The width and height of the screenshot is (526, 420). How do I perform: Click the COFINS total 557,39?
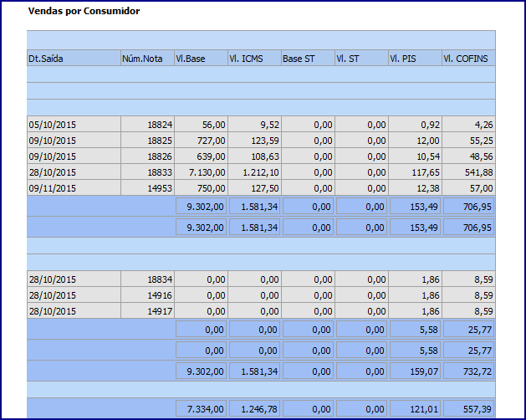[x=468, y=409]
